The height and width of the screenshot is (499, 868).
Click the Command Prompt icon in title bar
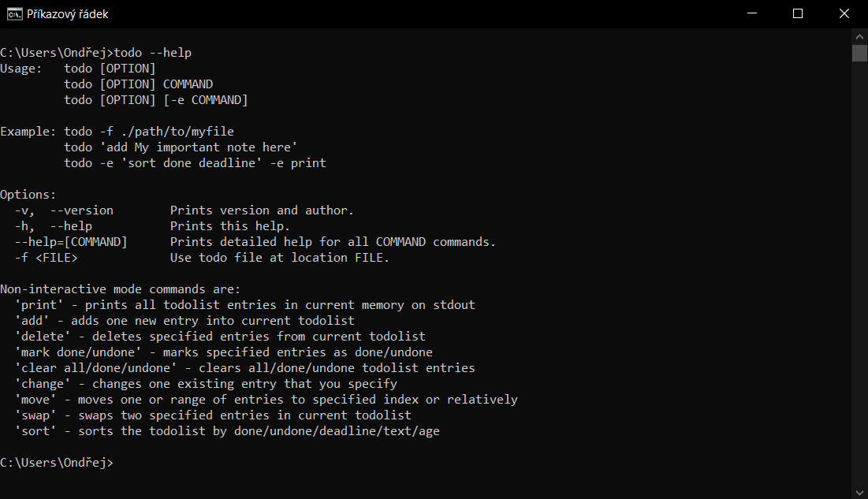14,14
